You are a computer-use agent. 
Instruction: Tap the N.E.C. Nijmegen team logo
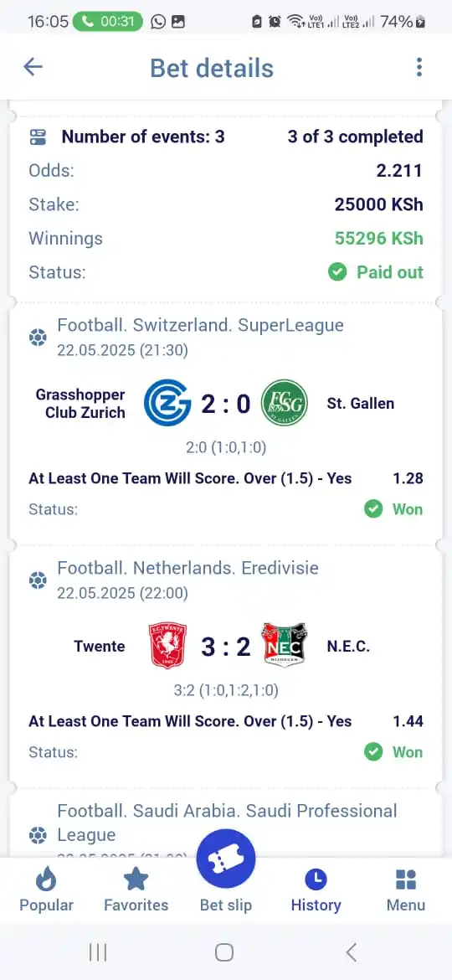coord(284,646)
